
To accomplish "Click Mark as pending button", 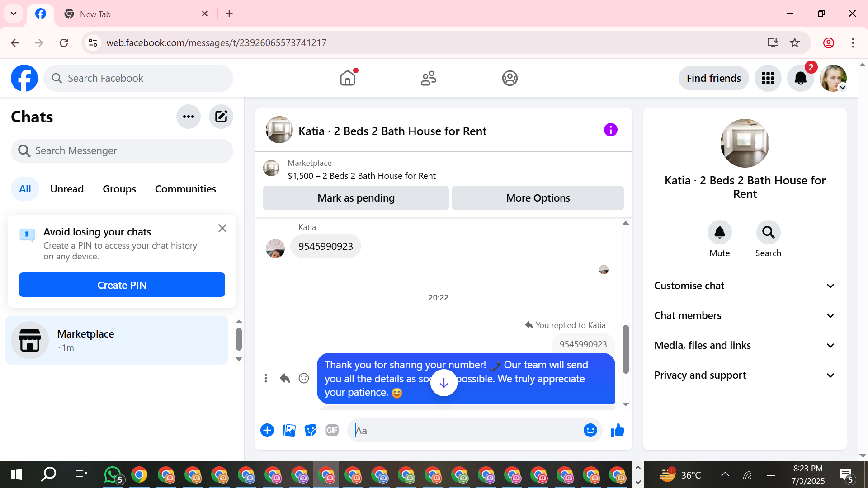I will [x=356, y=198].
